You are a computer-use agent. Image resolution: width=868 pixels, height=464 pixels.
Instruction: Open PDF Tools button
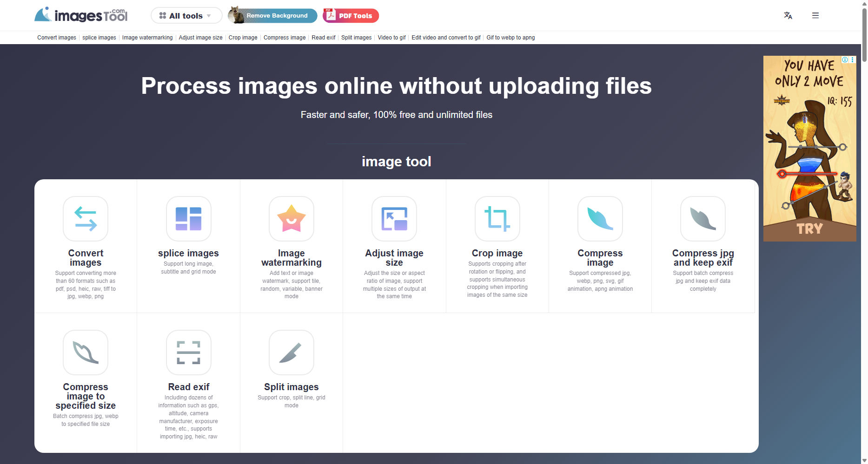[351, 15]
